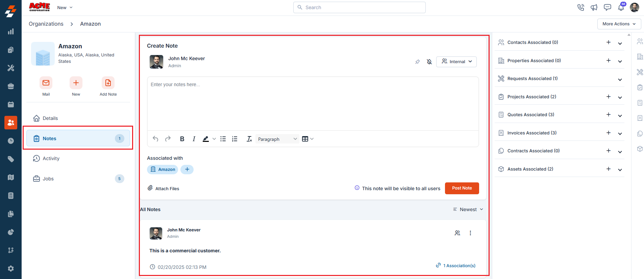Redo edit in note editor
644x279 pixels.
pyautogui.click(x=168, y=139)
